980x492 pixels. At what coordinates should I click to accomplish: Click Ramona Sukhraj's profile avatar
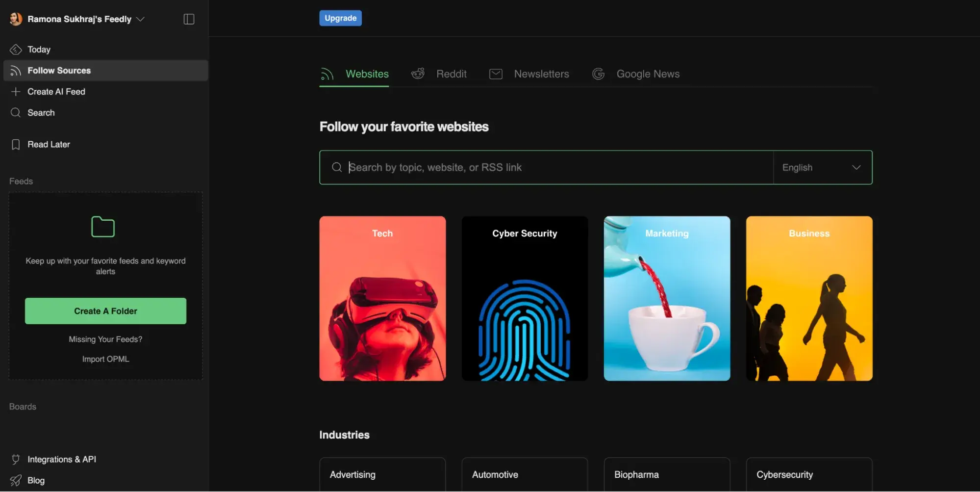coord(16,19)
